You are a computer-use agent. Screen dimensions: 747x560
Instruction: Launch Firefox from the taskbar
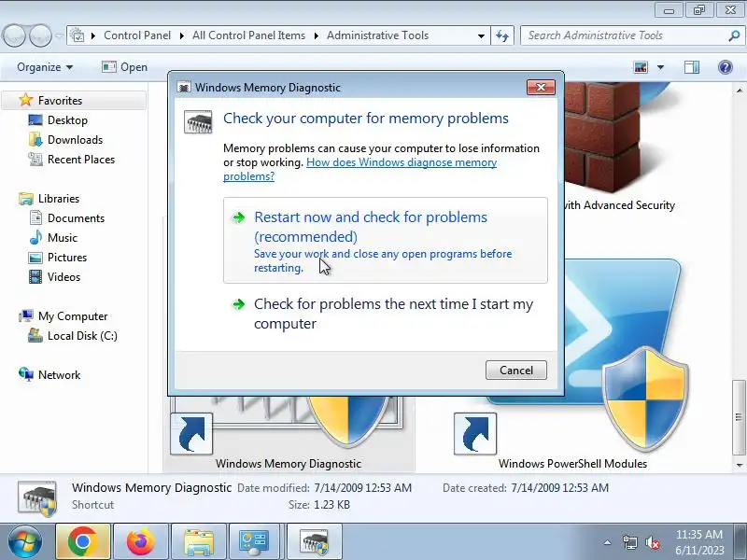[141, 541]
